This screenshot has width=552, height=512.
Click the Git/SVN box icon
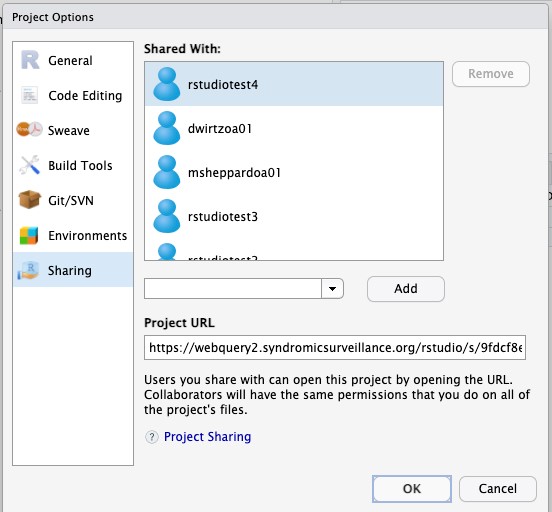[x=30, y=200]
